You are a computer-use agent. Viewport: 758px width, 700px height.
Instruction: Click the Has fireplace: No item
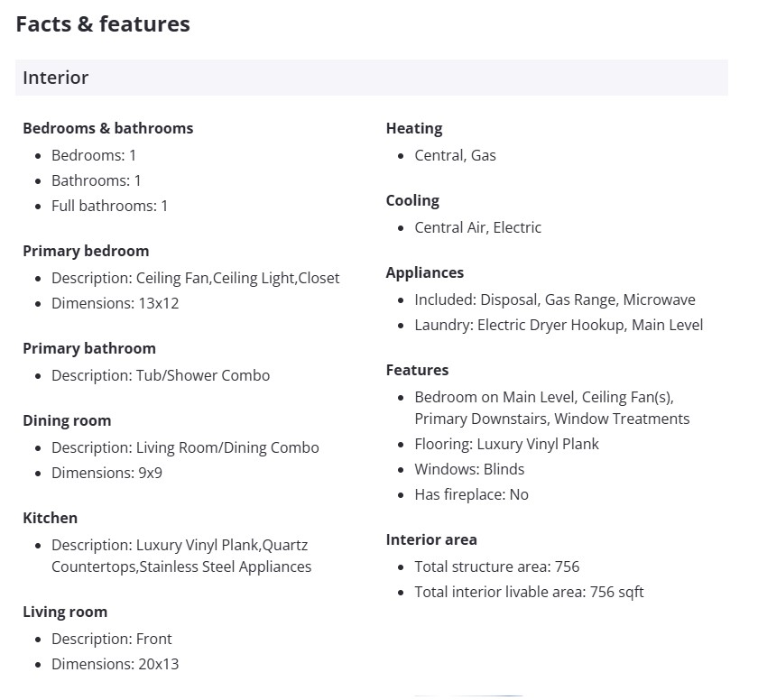pyautogui.click(x=471, y=494)
